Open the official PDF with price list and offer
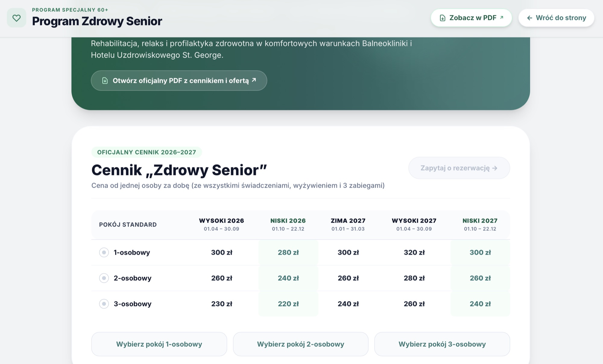 179,80
